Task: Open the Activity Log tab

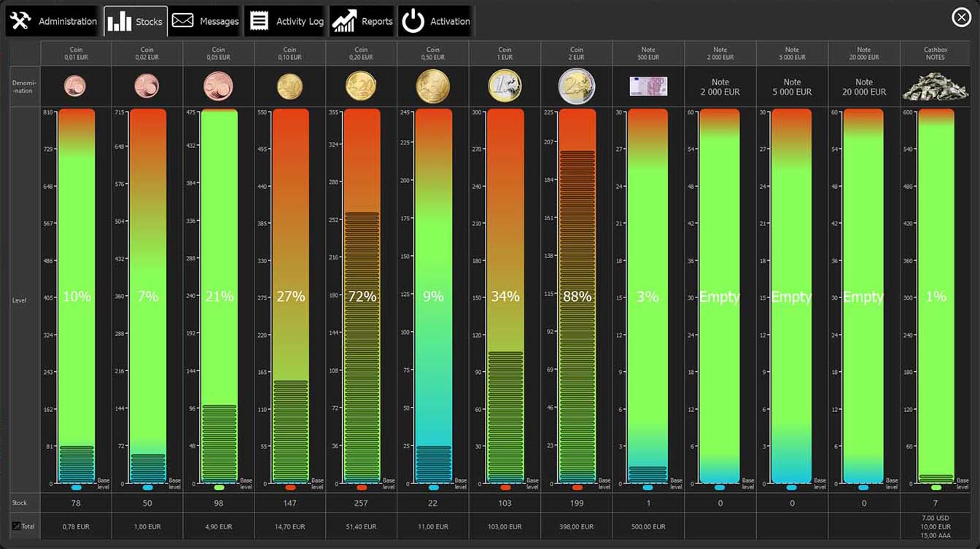Action: click(286, 21)
